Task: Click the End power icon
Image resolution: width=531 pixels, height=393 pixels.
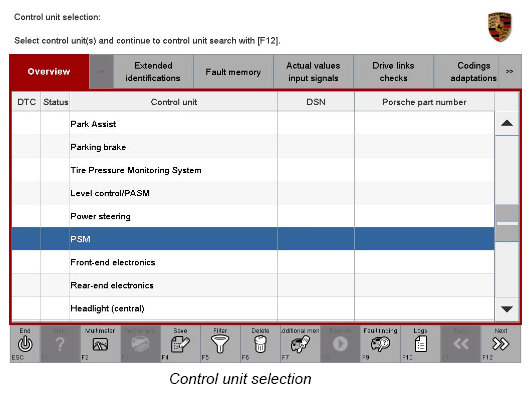Action: (25, 344)
